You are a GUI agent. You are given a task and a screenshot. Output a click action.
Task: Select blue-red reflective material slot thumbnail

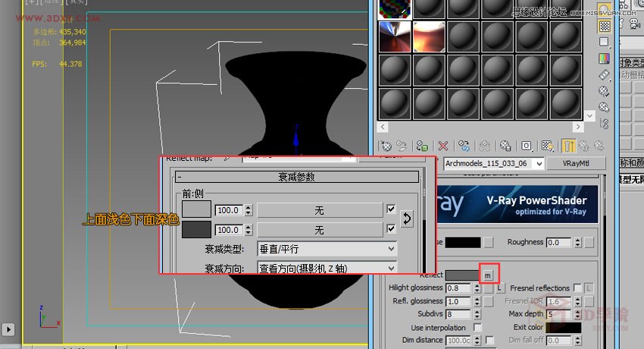pyautogui.click(x=395, y=36)
